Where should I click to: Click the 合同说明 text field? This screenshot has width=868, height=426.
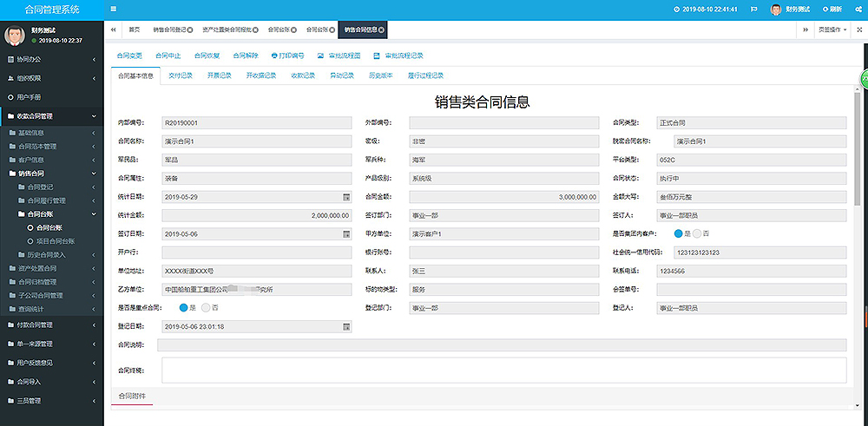[x=502, y=345]
